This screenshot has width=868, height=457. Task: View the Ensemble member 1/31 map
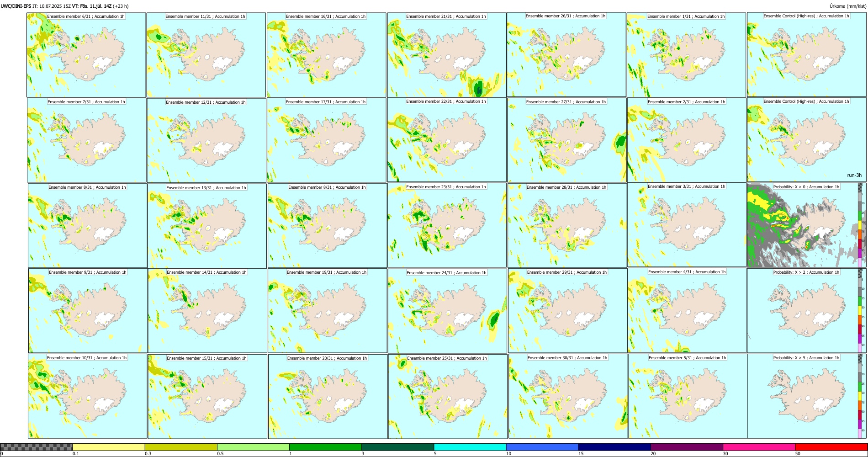[687, 55]
